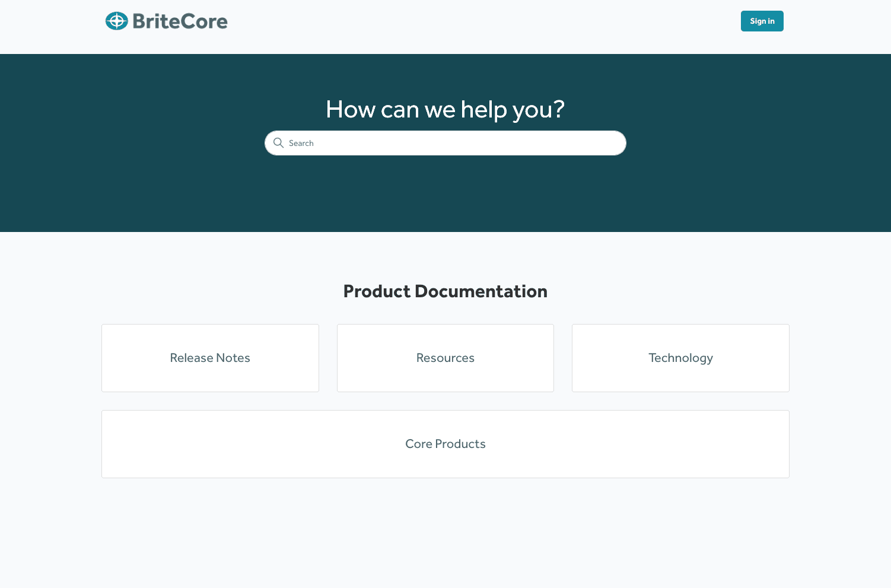The height and width of the screenshot is (588, 891).
Task: Focus the Search input field
Action: coord(445,143)
